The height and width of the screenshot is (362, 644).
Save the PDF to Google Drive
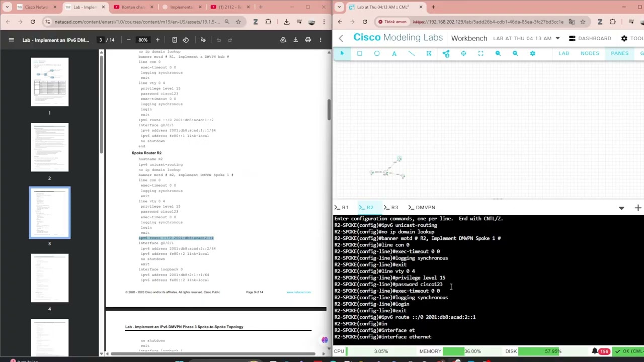[x=283, y=40]
